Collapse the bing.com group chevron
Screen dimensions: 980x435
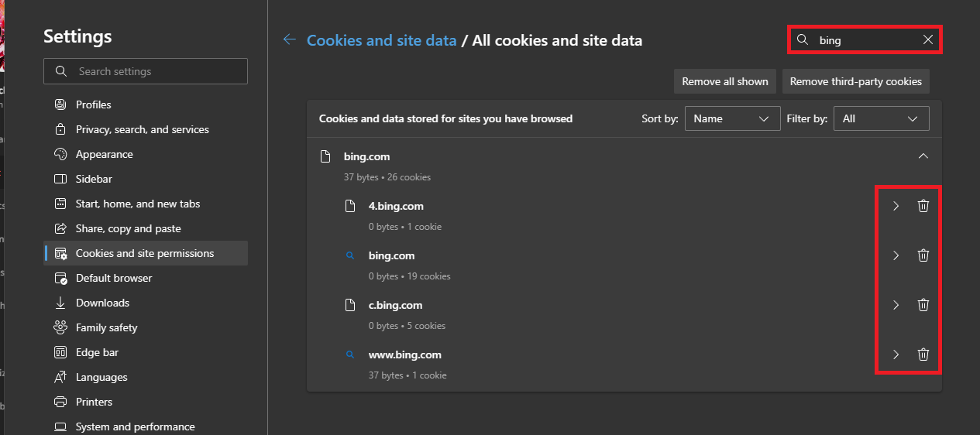923,156
